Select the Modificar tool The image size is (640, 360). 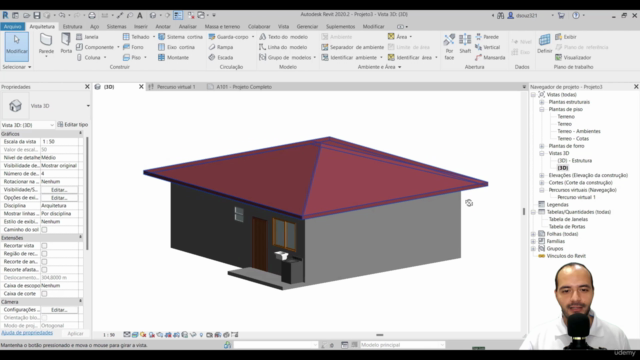pyautogui.click(x=16, y=47)
